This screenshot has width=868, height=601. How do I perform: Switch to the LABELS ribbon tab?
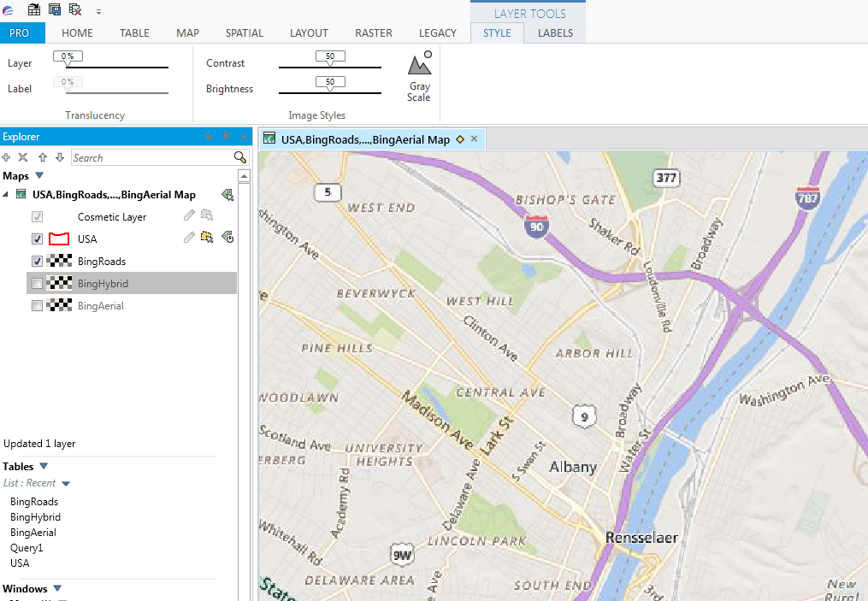point(555,32)
